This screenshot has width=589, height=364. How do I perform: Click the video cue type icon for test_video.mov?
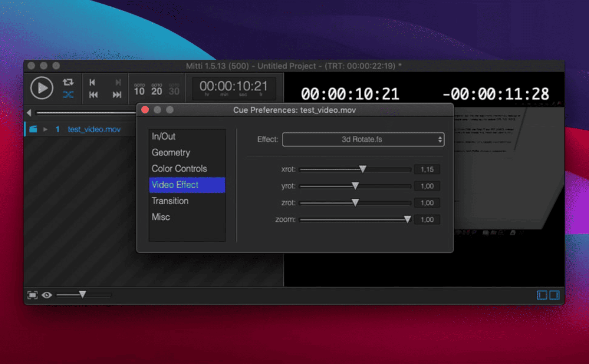[x=33, y=129]
